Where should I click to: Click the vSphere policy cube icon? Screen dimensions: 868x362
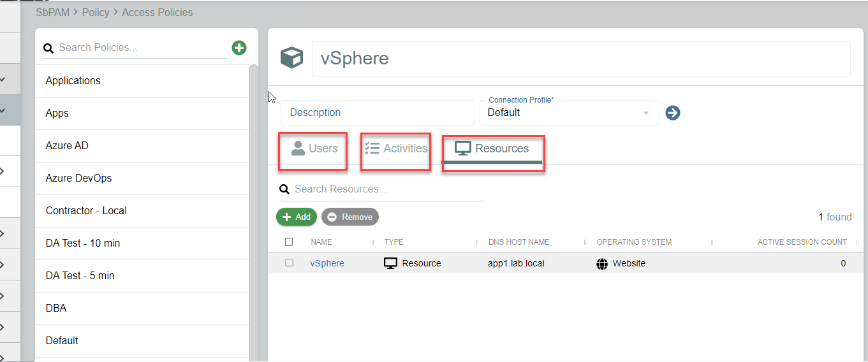point(291,58)
